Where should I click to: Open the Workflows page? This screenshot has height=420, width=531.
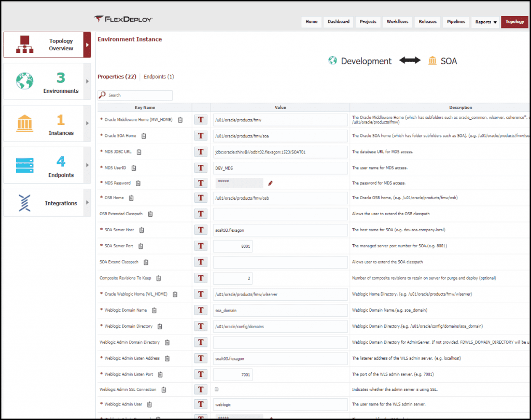tap(397, 22)
